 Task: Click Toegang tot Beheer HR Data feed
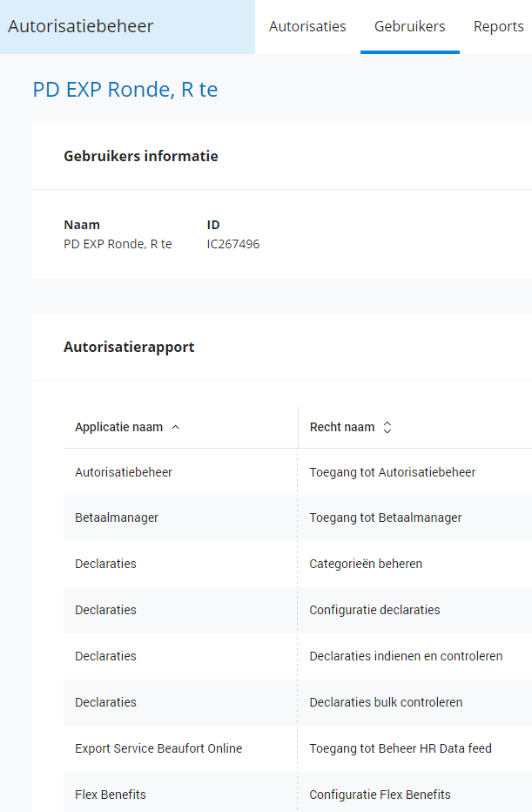pyautogui.click(x=401, y=748)
